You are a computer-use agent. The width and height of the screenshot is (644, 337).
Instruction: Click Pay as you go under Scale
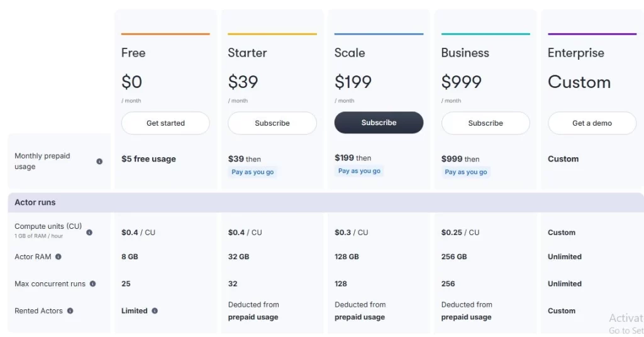(x=359, y=171)
